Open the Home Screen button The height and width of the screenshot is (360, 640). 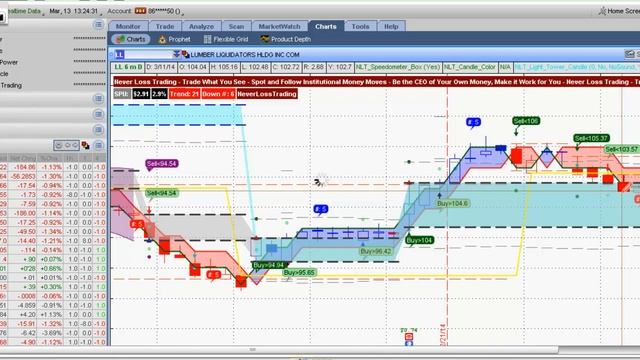tap(619, 11)
